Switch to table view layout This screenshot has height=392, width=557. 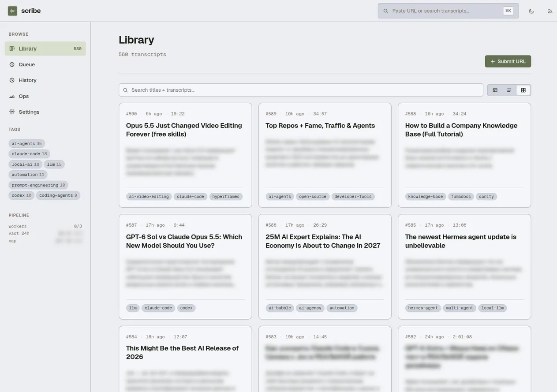point(495,90)
